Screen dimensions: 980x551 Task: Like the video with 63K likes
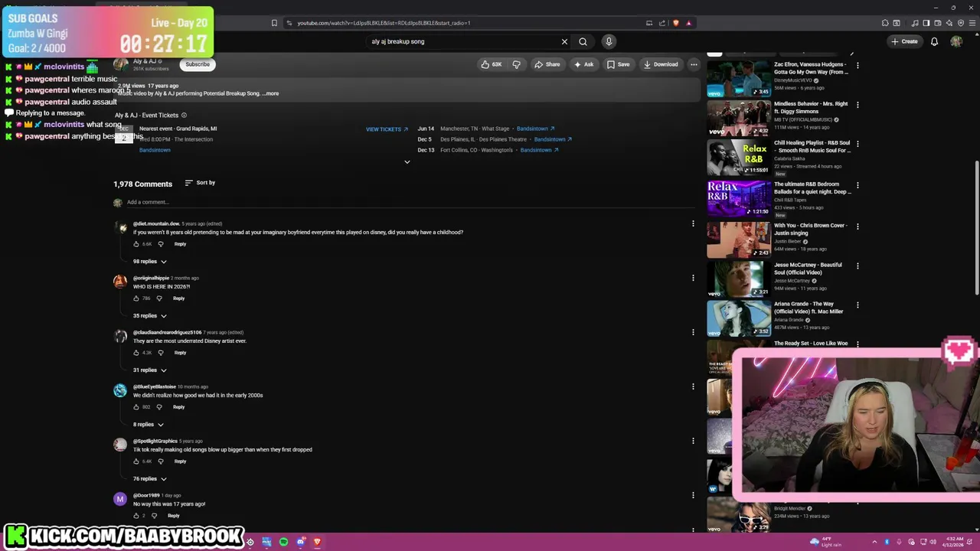(x=492, y=64)
